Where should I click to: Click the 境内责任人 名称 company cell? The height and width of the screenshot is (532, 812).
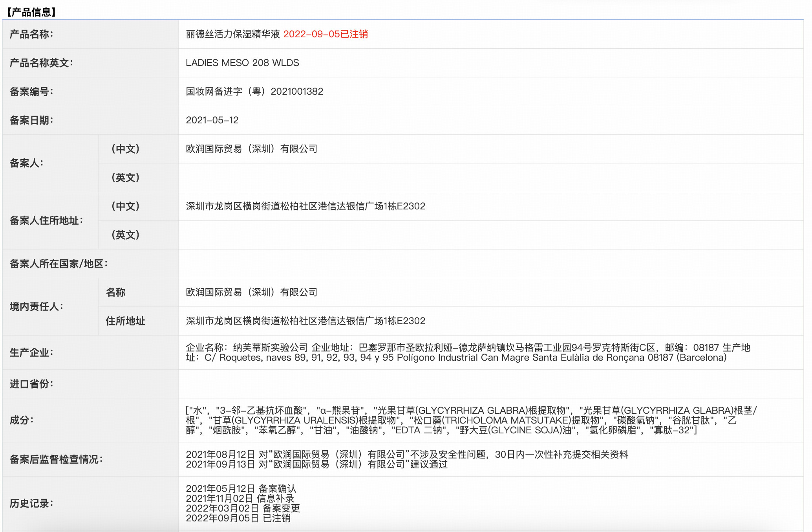pyautogui.click(x=251, y=292)
